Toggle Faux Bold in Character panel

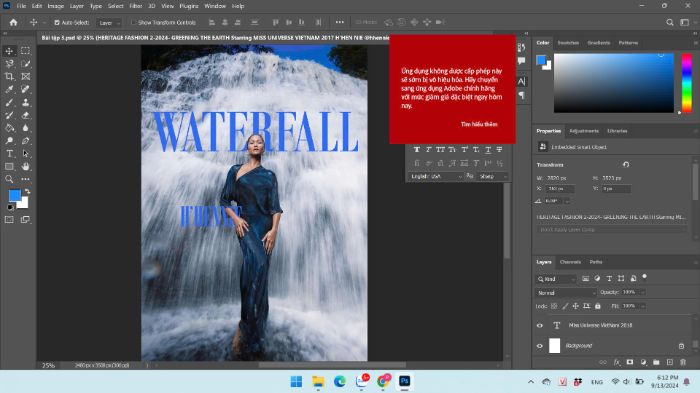[417, 150]
